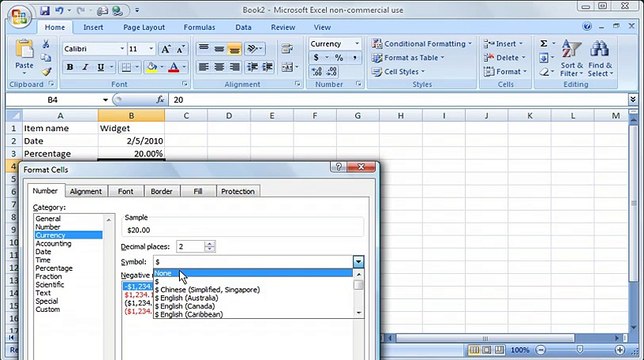The width and height of the screenshot is (644, 360).
Task: Apply Comma Style format
Action: tap(354, 58)
